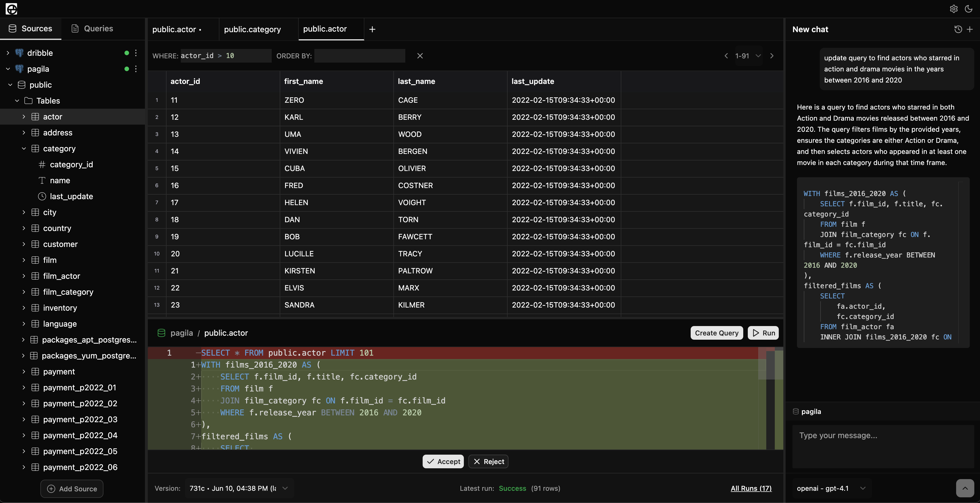This screenshot has width=980, height=503.
Task: Toggle dark mode using the moon icon
Action: (969, 9)
